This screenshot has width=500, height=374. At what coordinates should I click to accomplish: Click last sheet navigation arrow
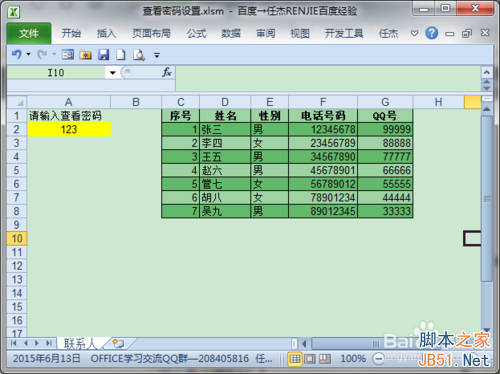click(49, 343)
